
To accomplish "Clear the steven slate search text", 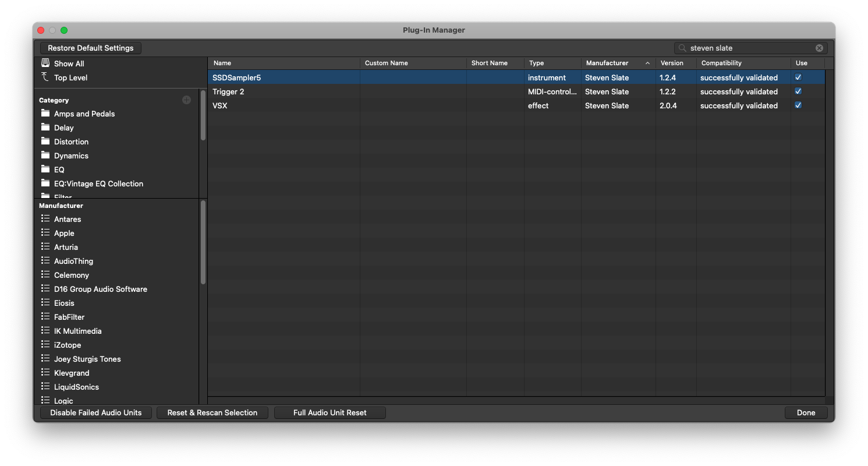I will [x=819, y=48].
